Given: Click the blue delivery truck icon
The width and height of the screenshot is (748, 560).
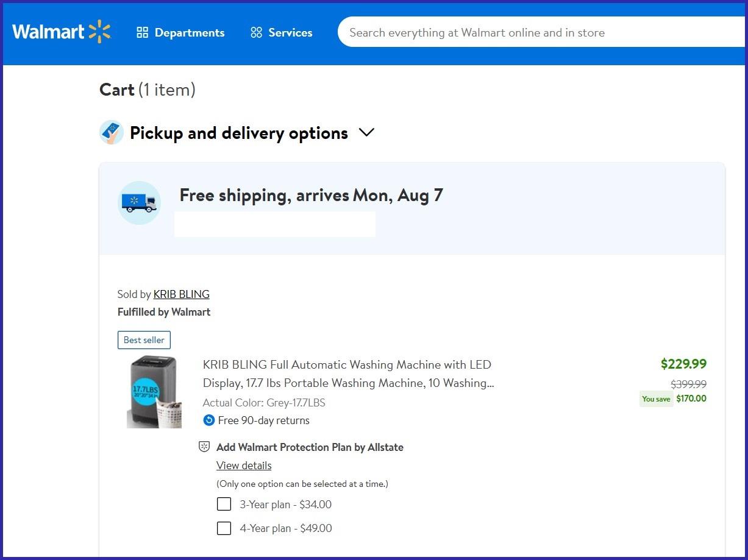Looking at the screenshot, I should [x=139, y=203].
